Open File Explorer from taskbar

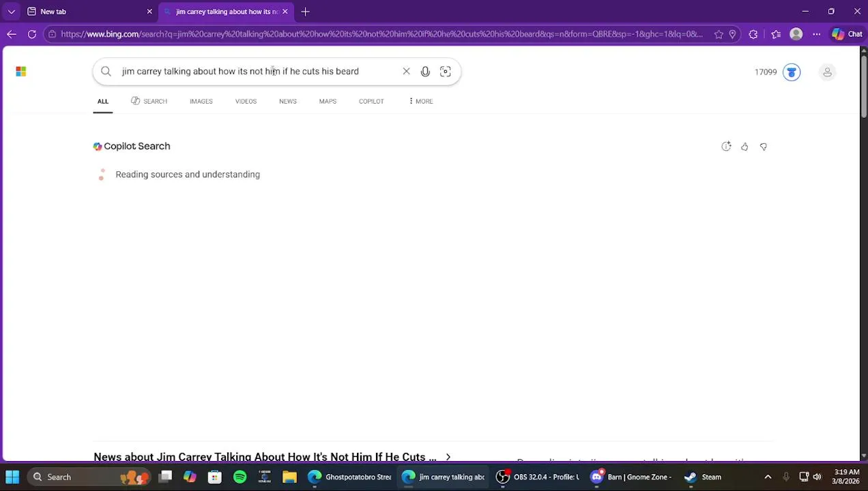[289, 477]
